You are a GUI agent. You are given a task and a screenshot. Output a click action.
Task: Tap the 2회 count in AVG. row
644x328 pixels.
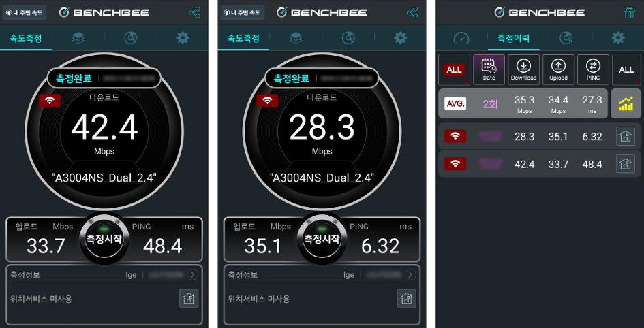[491, 103]
